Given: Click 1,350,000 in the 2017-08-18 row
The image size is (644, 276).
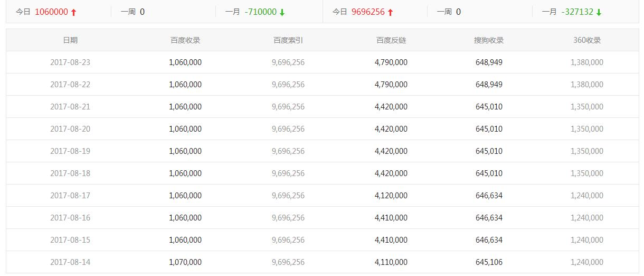Looking at the screenshot, I should (587, 173).
